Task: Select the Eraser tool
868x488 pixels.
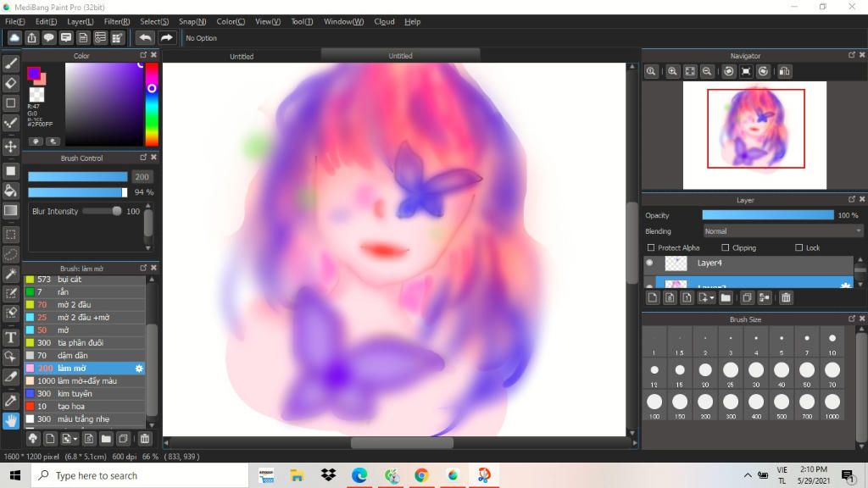Action: point(10,84)
